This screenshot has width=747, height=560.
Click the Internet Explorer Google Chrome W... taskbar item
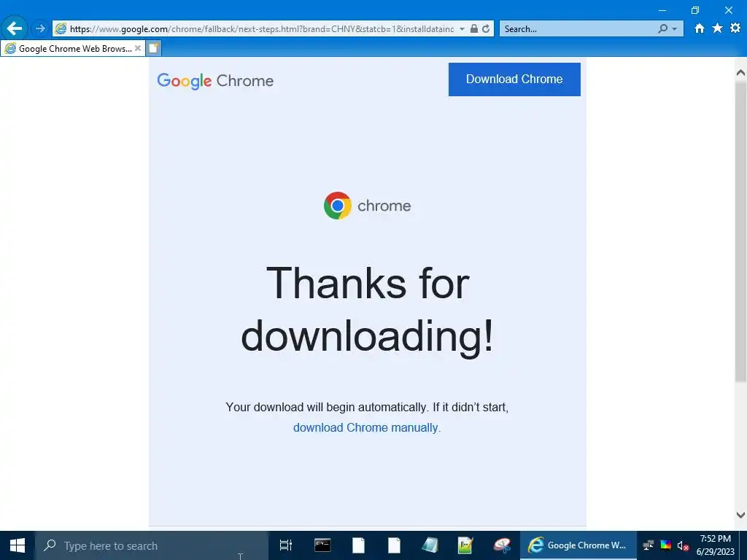coord(578,545)
